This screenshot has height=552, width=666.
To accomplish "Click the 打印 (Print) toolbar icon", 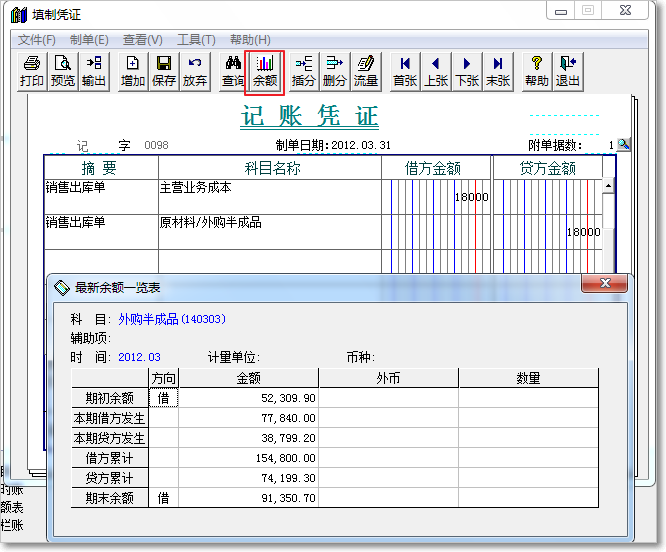I will pyautogui.click(x=32, y=71).
